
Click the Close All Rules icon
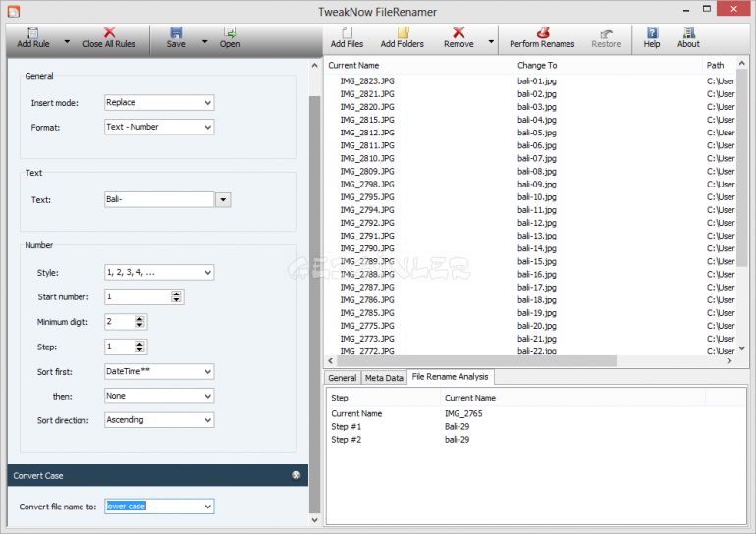click(x=109, y=32)
